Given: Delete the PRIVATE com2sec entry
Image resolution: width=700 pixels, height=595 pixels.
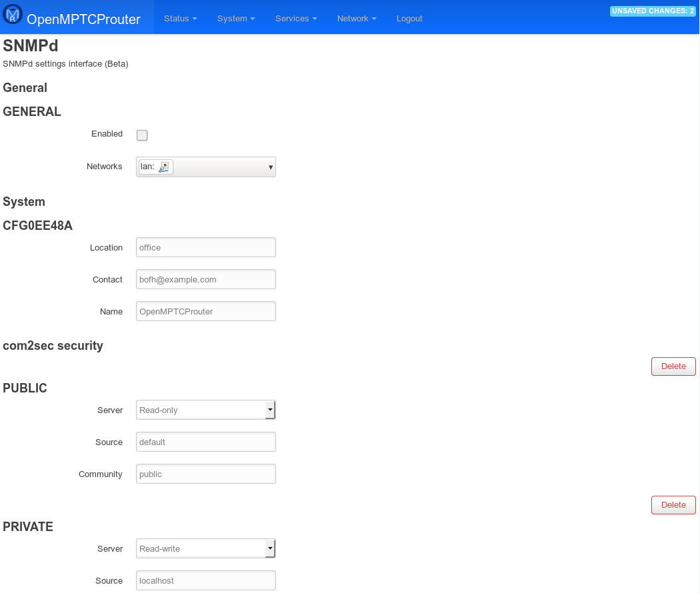Looking at the screenshot, I should [673, 505].
